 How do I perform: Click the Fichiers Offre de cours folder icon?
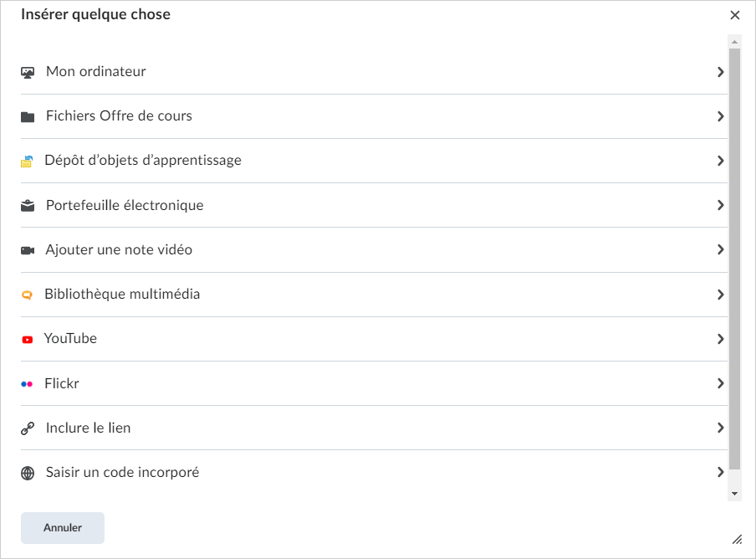[x=28, y=116]
